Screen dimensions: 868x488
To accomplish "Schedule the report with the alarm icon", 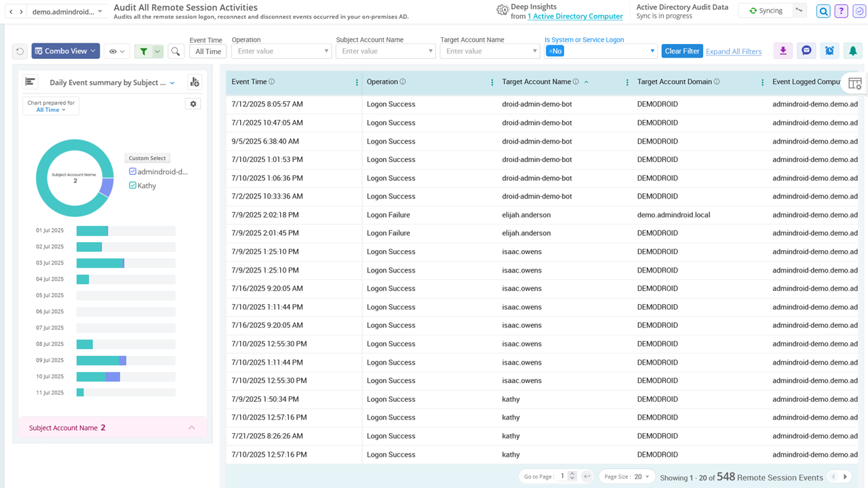I will point(829,50).
